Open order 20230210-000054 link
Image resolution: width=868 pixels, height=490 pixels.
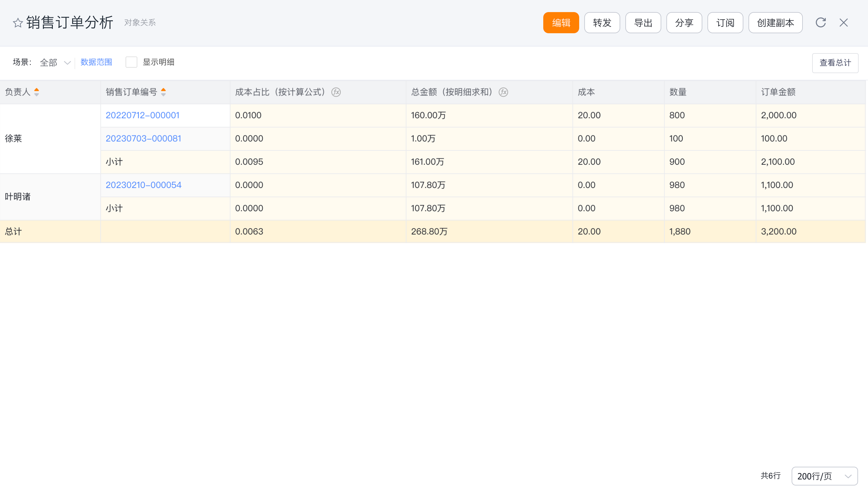click(144, 185)
